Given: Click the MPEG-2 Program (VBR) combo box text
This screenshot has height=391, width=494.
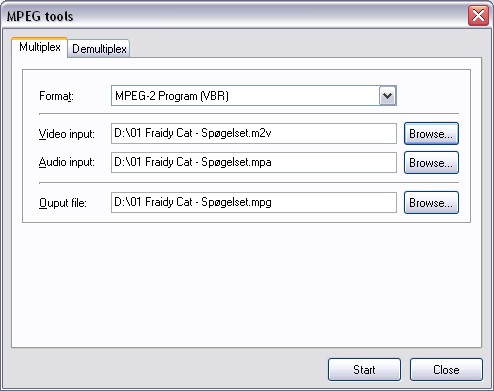Looking at the screenshot, I should (172, 96).
